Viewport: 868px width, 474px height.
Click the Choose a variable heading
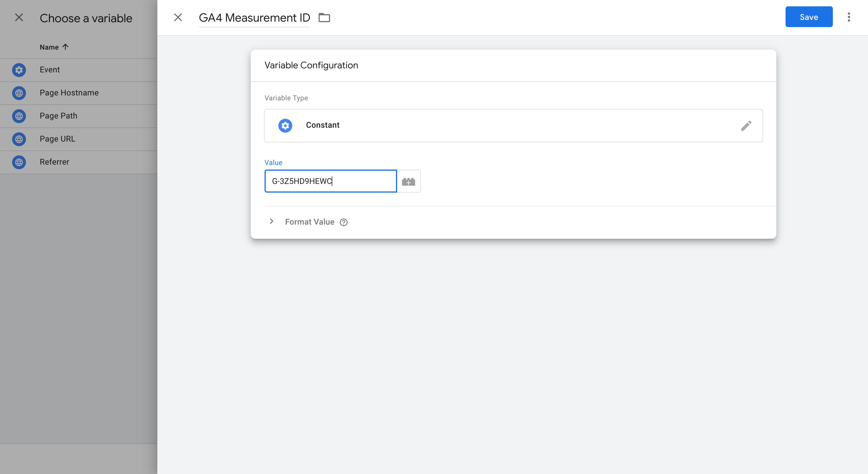pyautogui.click(x=86, y=18)
